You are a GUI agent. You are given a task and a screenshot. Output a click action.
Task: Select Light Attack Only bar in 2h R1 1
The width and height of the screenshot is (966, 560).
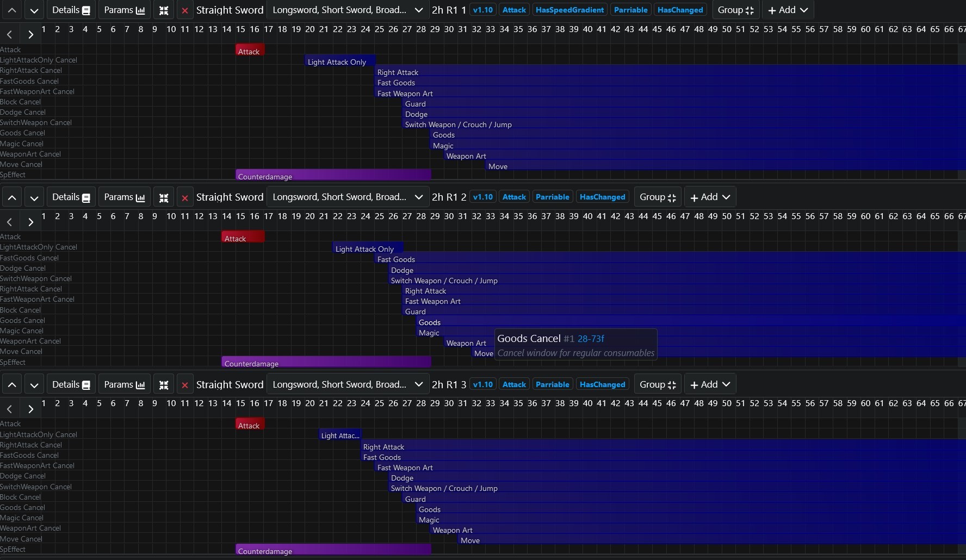340,61
